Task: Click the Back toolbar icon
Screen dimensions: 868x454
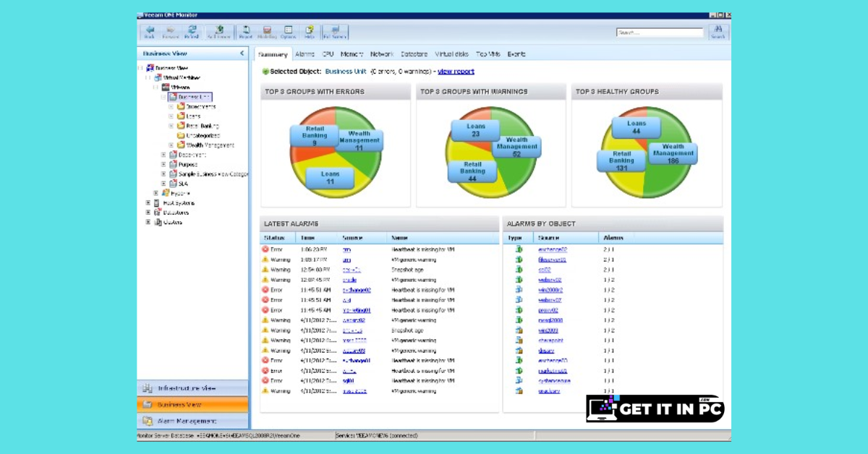Action: 150,30
